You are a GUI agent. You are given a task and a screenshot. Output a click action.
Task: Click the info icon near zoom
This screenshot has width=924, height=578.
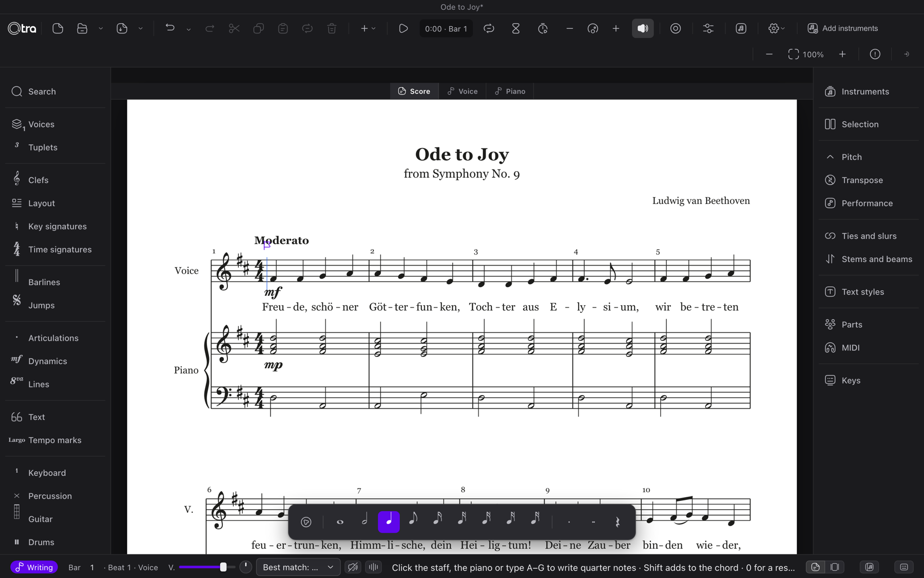click(x=875, y=54)
